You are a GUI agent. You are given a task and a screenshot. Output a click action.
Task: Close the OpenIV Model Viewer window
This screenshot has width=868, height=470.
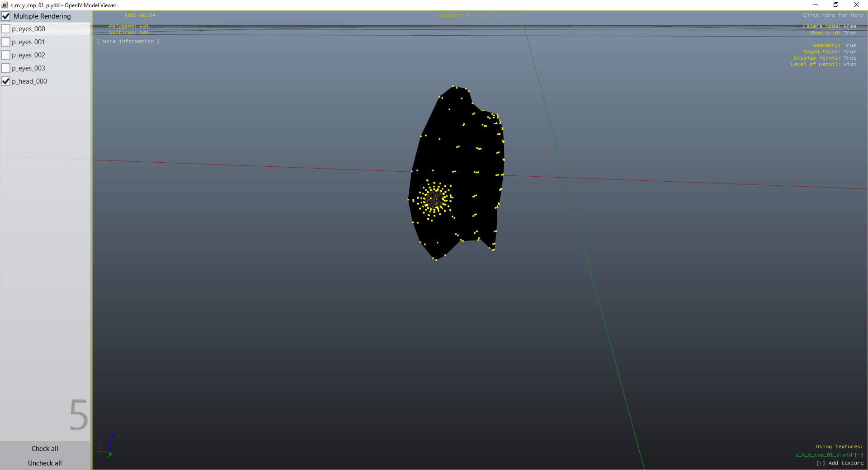pos(857,5)
